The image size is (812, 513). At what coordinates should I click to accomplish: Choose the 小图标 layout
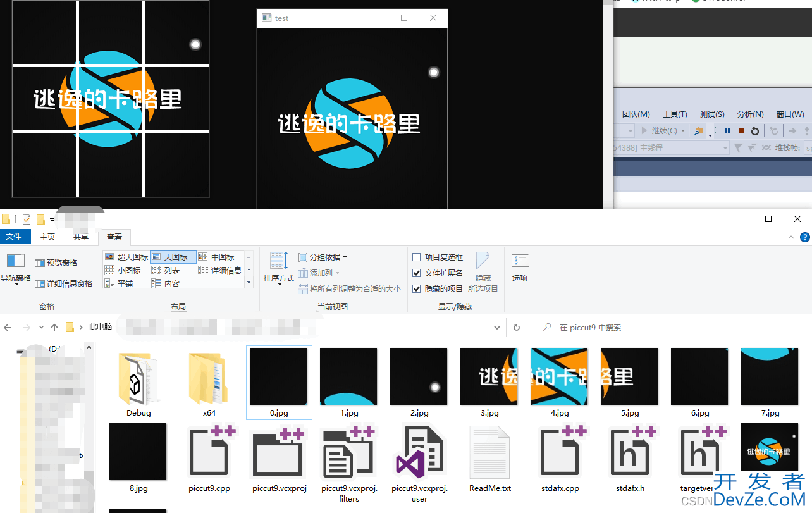coord(123,270)
